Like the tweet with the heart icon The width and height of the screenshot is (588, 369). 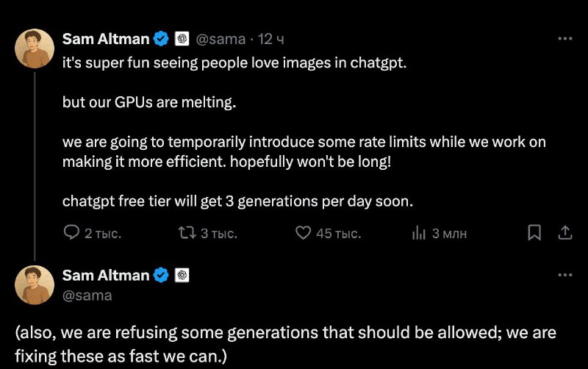click(x=303, y=233)
